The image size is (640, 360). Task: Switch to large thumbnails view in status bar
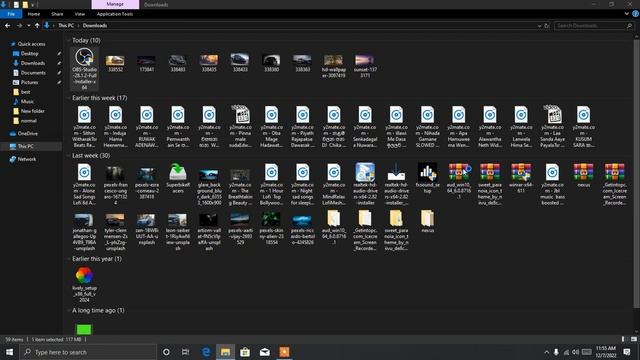633,339
